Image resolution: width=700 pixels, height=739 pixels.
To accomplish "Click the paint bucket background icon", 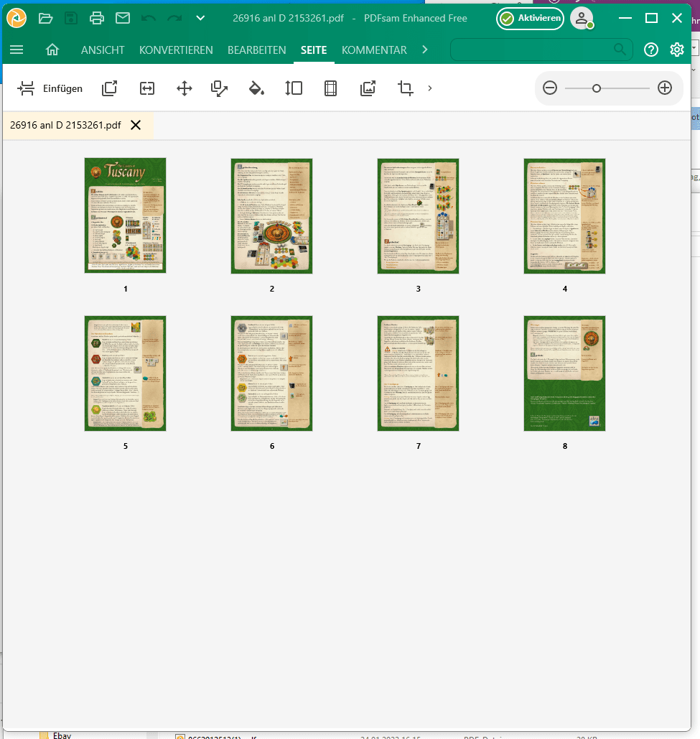I will [x=256, y=88].
